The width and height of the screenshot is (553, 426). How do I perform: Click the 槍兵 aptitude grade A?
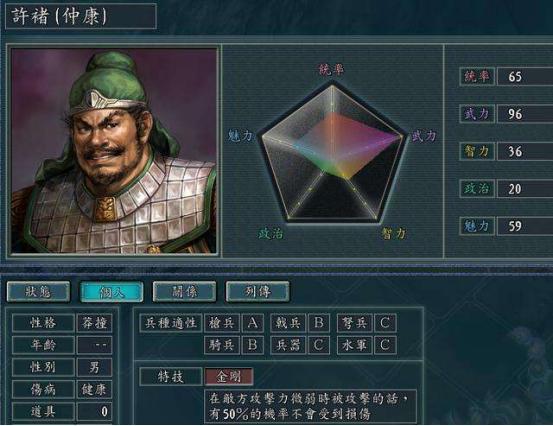[x=253, y=323]
